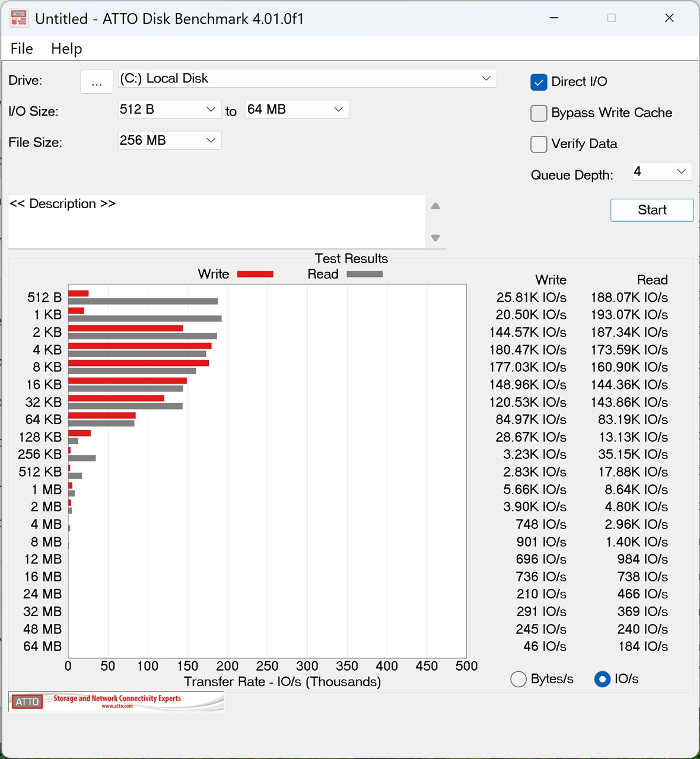Screen dimensions: 700x759
Task: Close the ATTO Disk Benchmark window
Action: 669,18
